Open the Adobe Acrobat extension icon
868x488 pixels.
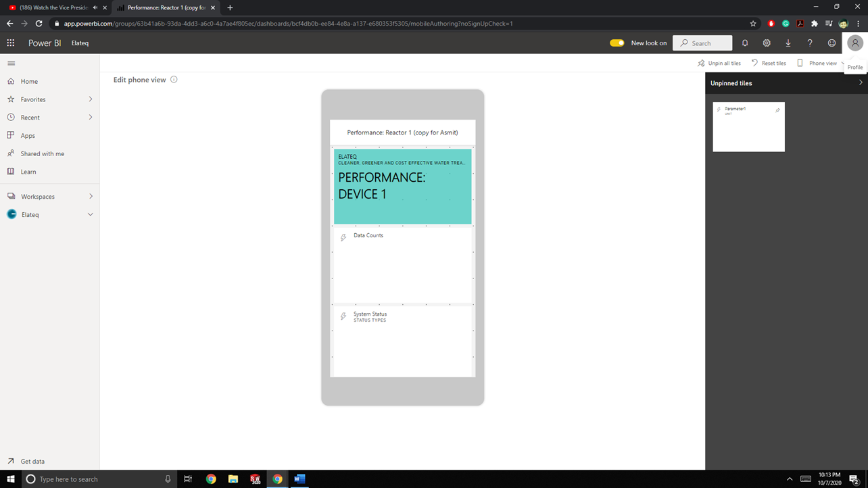tap(800, 24)
